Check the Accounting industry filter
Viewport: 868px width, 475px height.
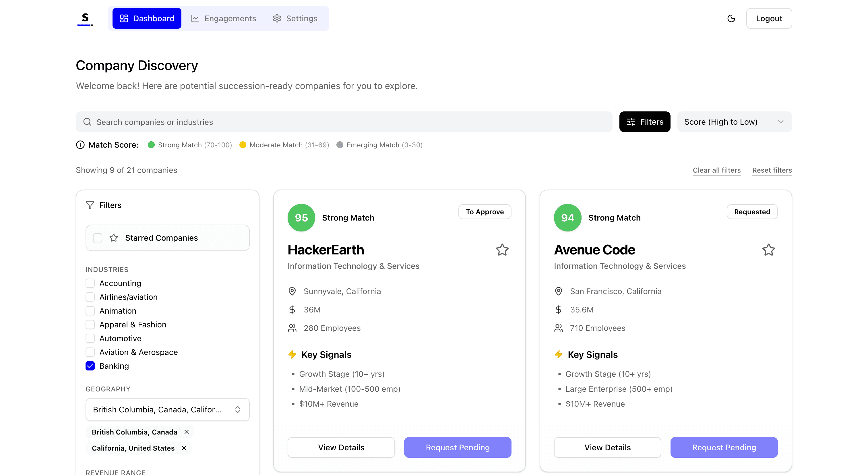click(90, 283)
